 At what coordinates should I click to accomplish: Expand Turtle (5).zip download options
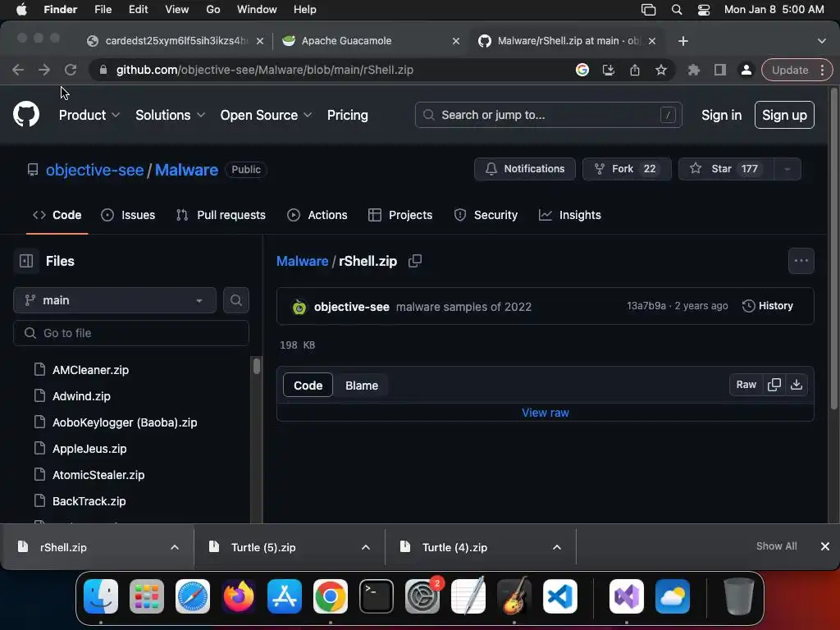(365, 547)
